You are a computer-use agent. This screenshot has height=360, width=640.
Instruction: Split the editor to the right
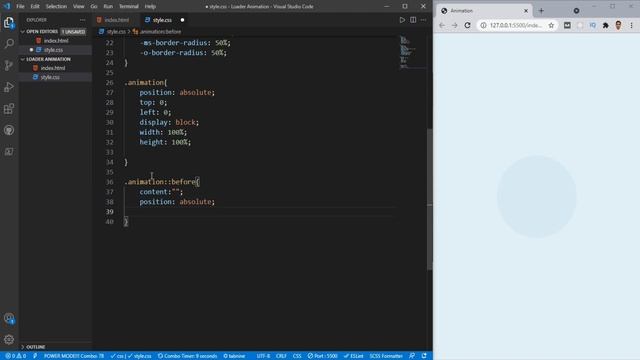(x=413, y=20)
